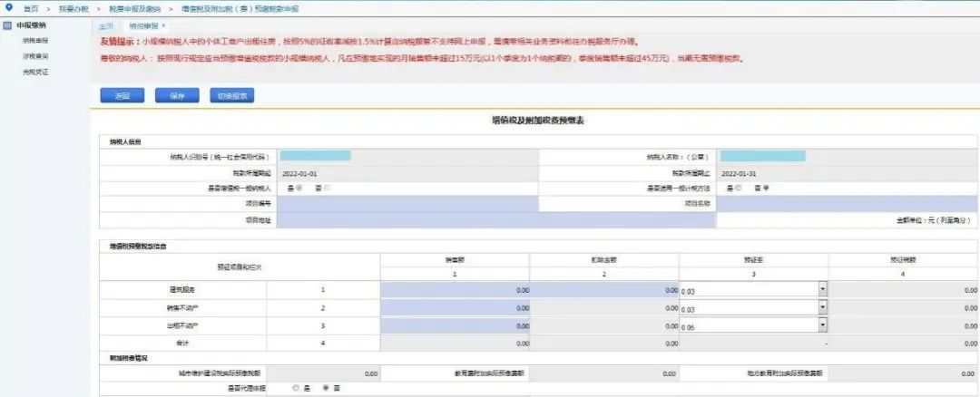Click 销售额 field for 建筑服务
The height and width of the screenshot is (397, 980).
[x=455, y=290]
